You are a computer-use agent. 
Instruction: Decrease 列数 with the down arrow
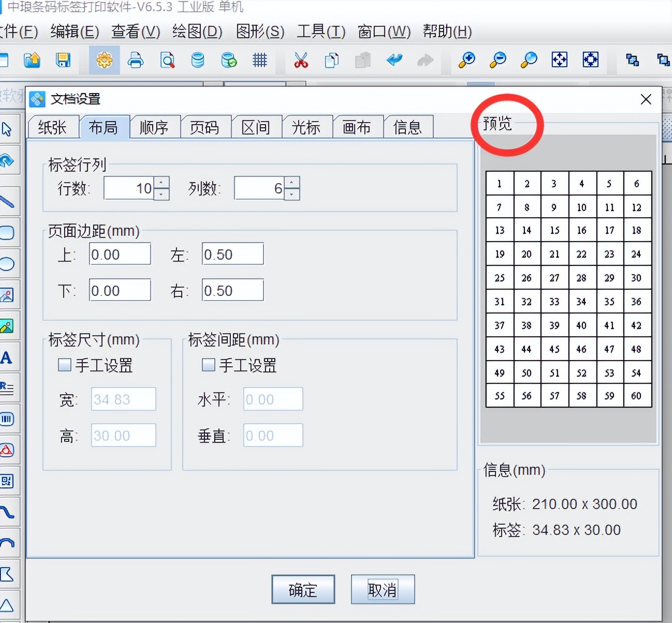(292, 194)
